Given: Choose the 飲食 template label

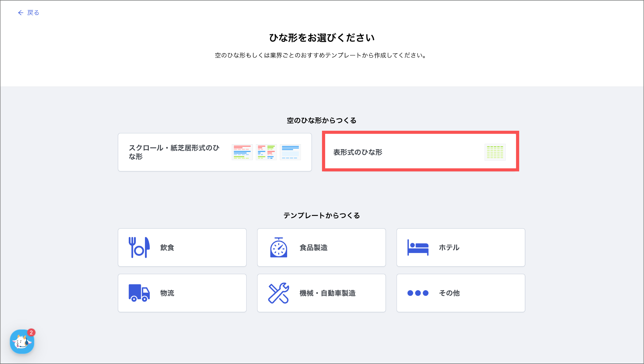Looking at the screenshot, I should [x=167, y=248].
